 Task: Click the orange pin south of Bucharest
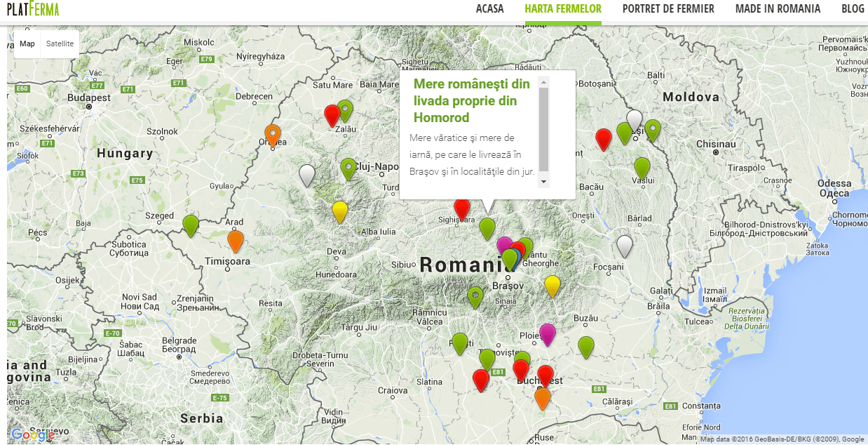point(542,398)
